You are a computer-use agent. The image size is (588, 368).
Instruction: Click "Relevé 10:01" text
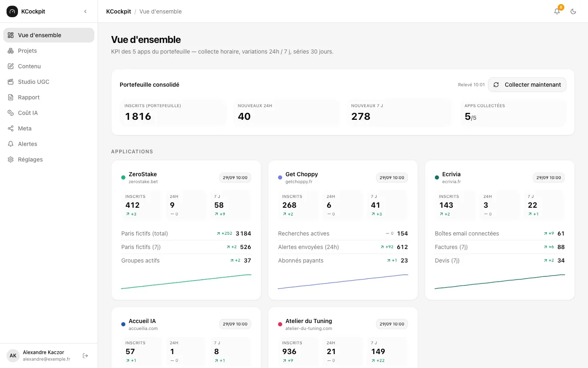pyautogui.click(x=471, y=85)
